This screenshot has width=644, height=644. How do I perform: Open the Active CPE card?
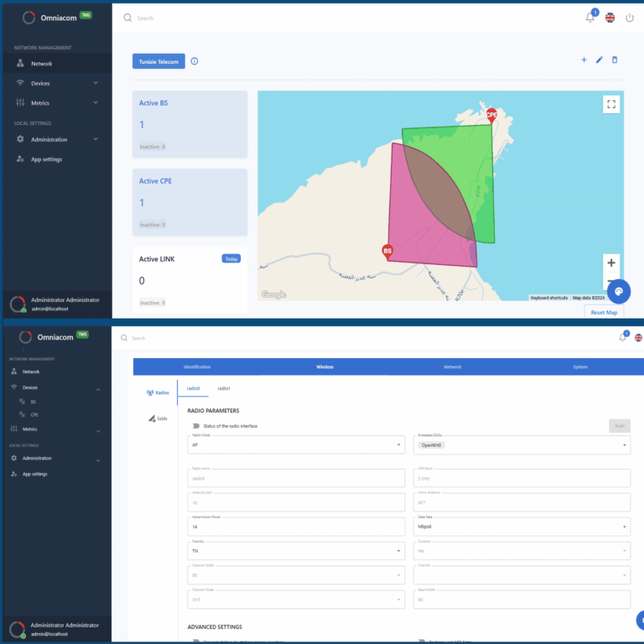click(190, 202)
